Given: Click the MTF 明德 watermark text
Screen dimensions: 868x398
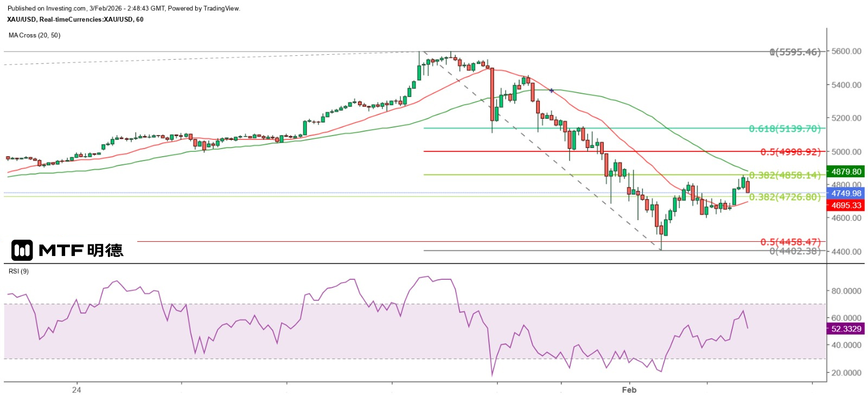Looking at the screenshot, I should (x=81, y=251).
